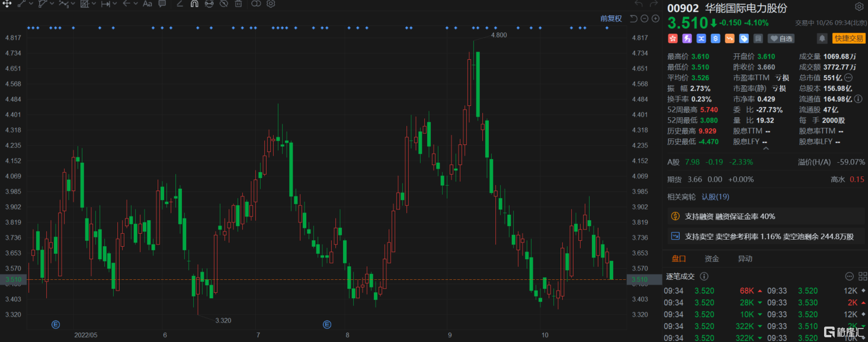Image resolution: width=868 pixels, height=342 pixels.
Task: Click the 3.320 low price label
Action: coord(223,320)
